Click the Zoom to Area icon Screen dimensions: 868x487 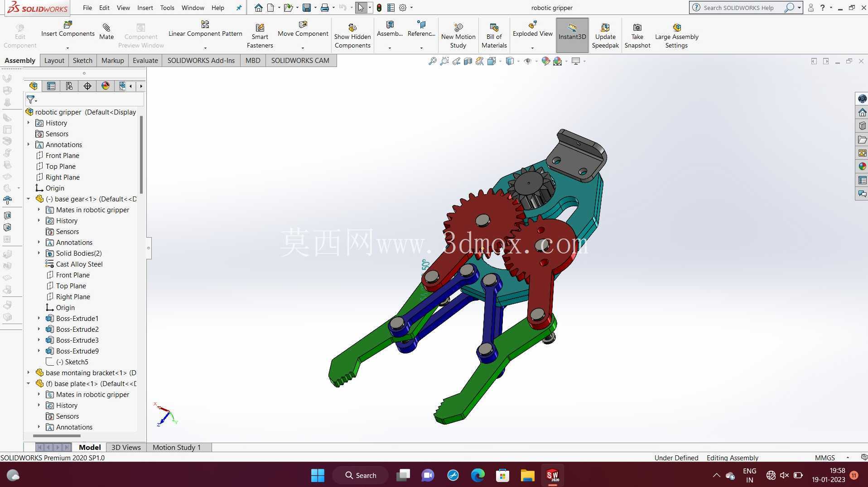(444, 61)
